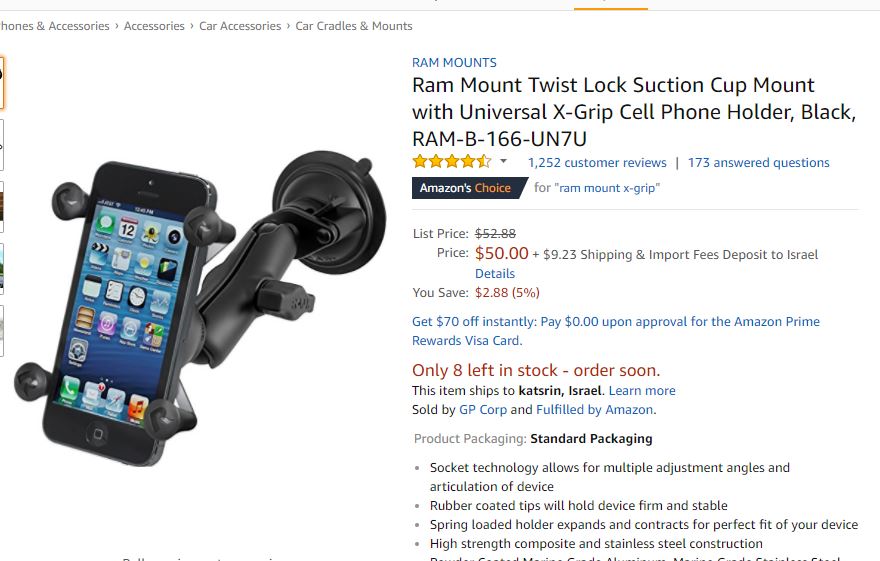
Task: Select the third product image thumbnail
Action: (2, 207)
